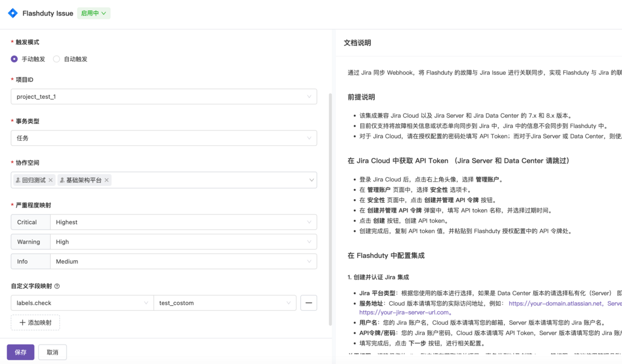622x364 pixels.
Task: Click the 保存 save button
Action: [20, 352]
